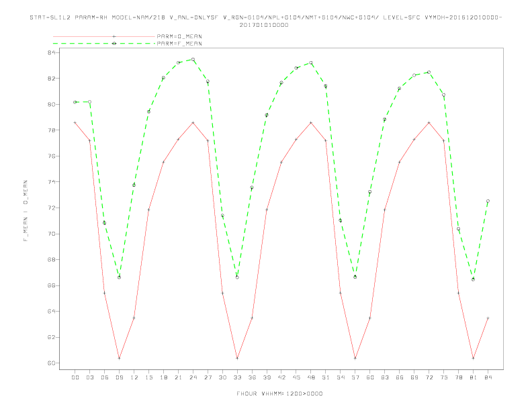The height and width of the screenshot is (411, 532).
Task: Click the green F_MEAN marker at hour 84
Action: [x=488, y=201]
